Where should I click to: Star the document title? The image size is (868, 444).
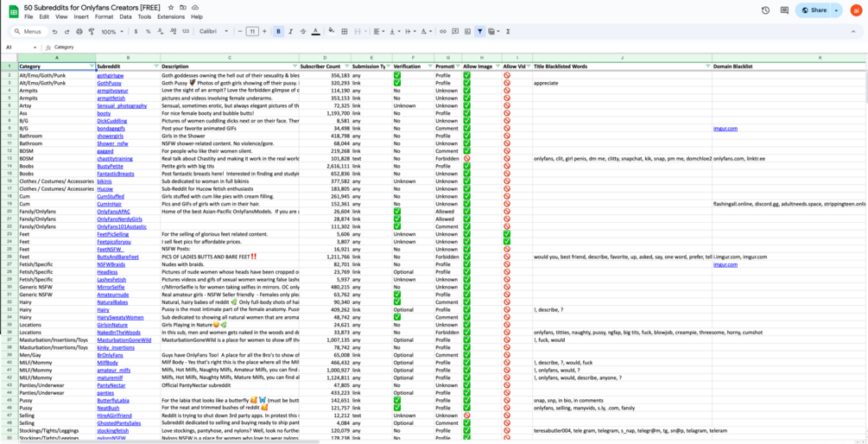click(170, 8)
